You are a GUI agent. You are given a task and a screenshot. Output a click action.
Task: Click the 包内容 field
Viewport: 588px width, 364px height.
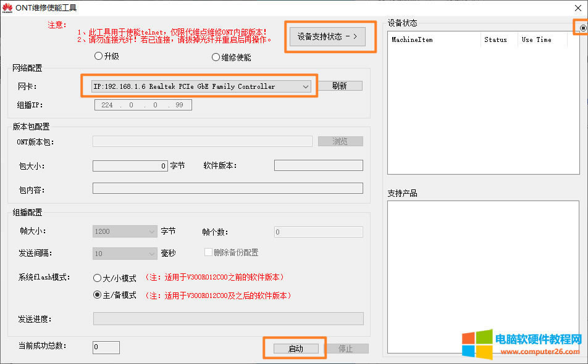228,188
